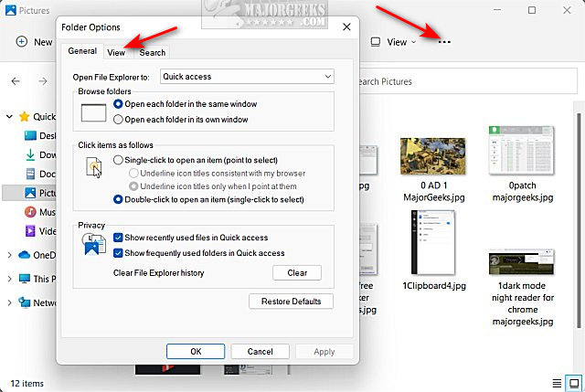
Task: Select the 0 AD 1 MajorGeeks.jpg thumbnail
Action: [x=432, y=156]
